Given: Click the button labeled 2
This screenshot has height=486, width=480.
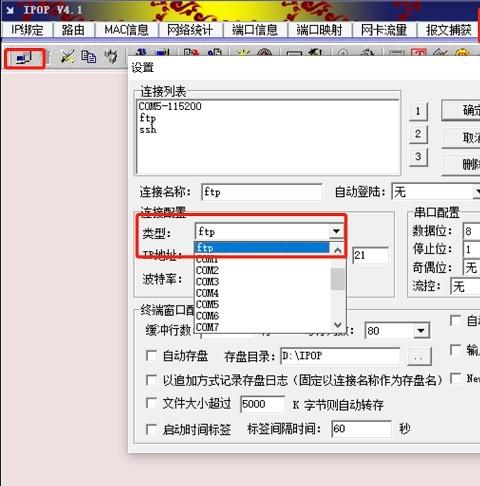Looking at the screenshot, I should pos(418,134).
